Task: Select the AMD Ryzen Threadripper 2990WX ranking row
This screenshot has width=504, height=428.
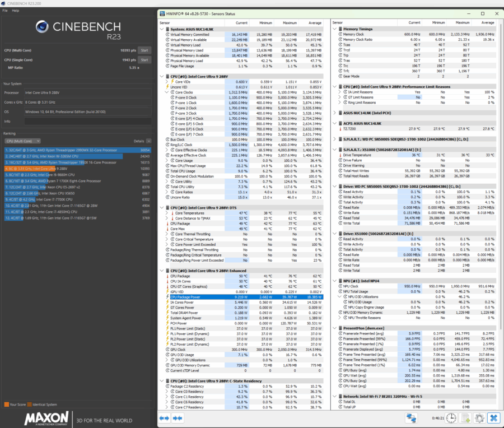Action: [x=77, y=150]
